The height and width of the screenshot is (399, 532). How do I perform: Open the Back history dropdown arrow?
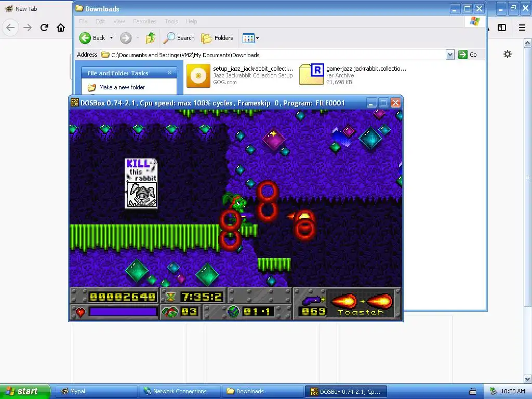click(x=111, y=38)
